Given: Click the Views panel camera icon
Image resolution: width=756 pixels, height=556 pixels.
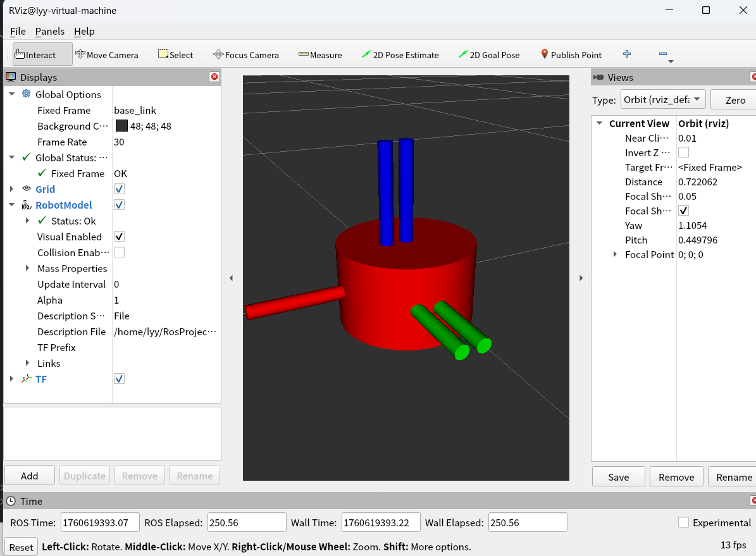Looking at the screenshot, I should click(x=598, y=77).
